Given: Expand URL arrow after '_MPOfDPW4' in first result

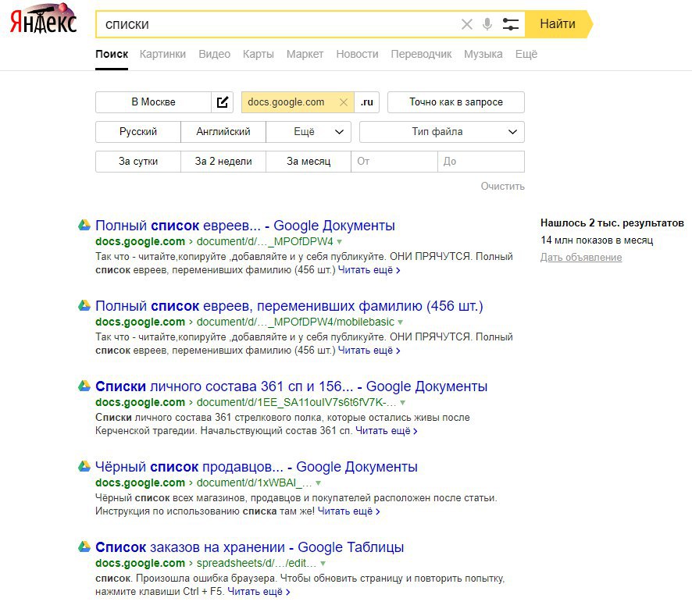Looking at the screenshot, I should [340, 242].
